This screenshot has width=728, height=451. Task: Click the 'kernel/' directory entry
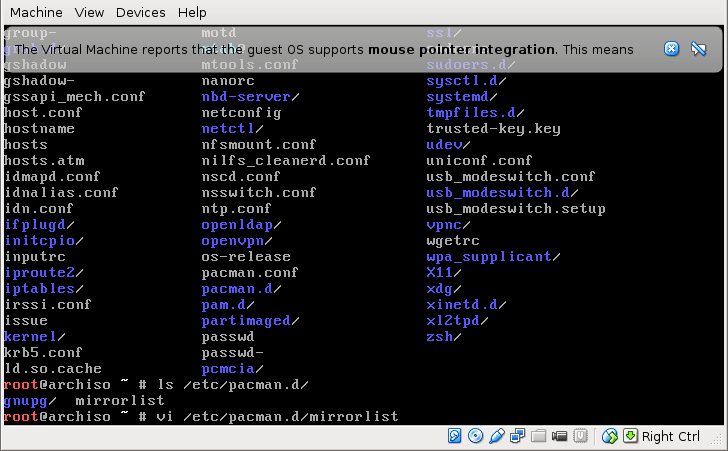(x=34, y=337)
